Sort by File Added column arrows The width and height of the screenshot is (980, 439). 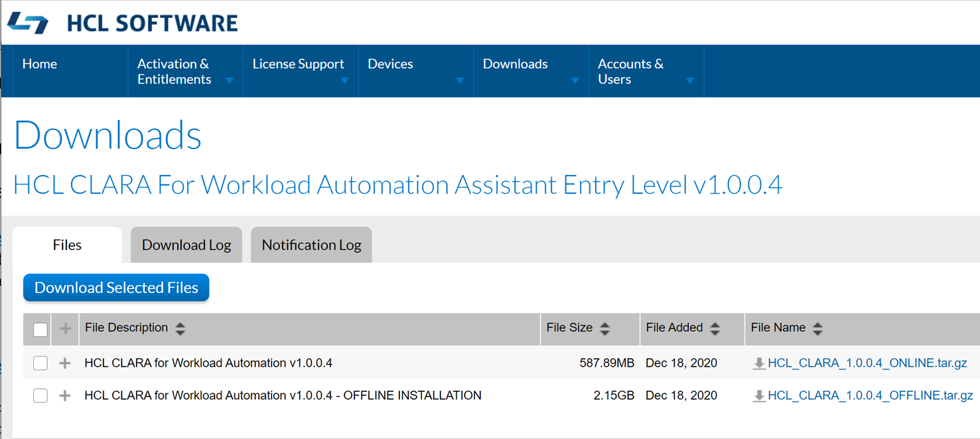point(715,328)
